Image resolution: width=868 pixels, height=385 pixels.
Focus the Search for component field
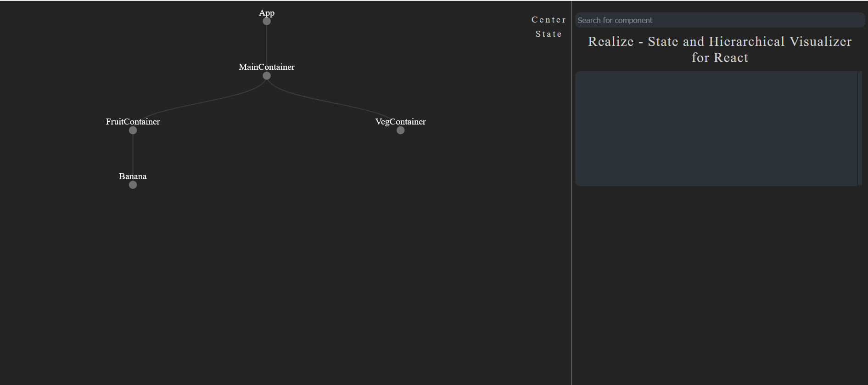[719, 20]
